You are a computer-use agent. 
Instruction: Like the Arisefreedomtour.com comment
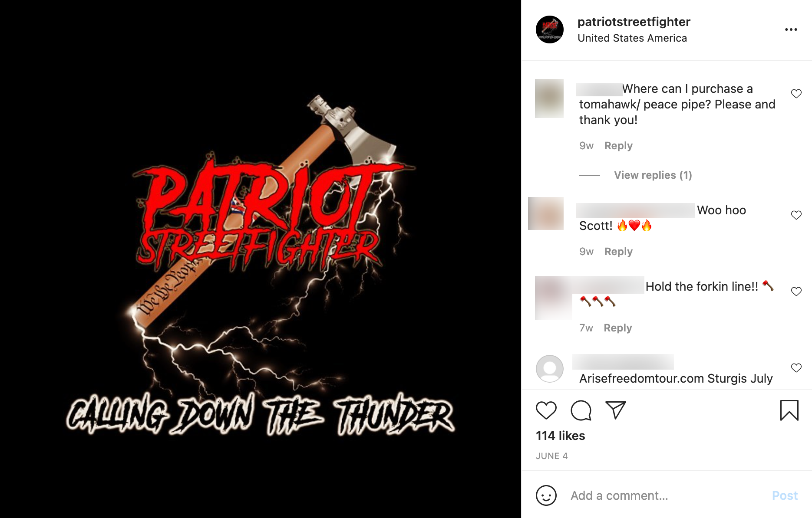[796, 367]
